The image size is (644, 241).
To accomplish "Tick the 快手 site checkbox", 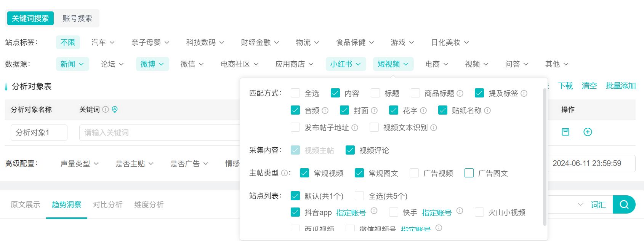I will tap(394, 212).
